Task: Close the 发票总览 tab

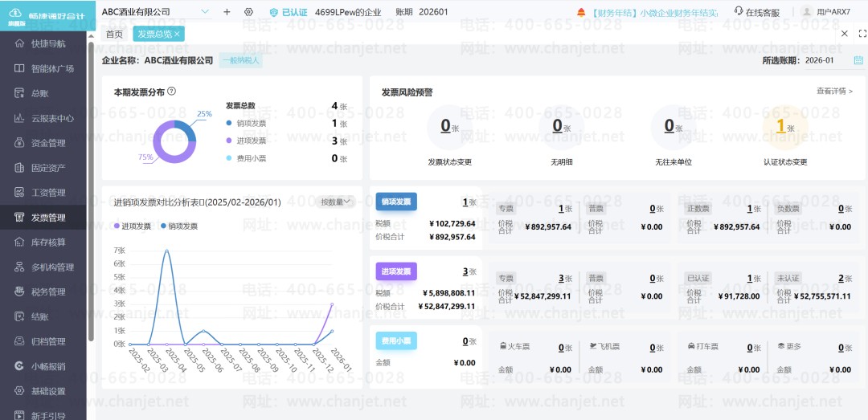Action: tap(177, 35)
